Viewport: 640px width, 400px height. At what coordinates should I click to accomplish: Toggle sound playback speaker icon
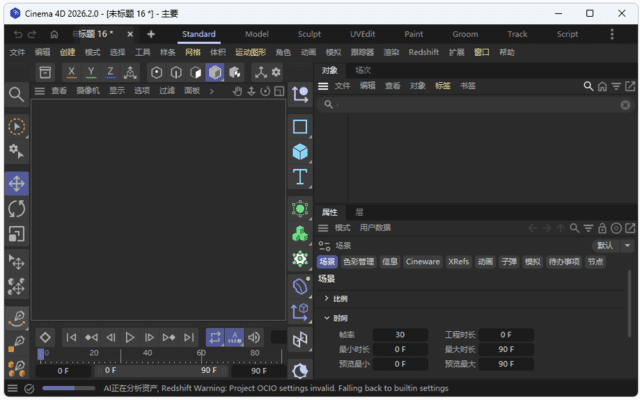coord(254,338)
